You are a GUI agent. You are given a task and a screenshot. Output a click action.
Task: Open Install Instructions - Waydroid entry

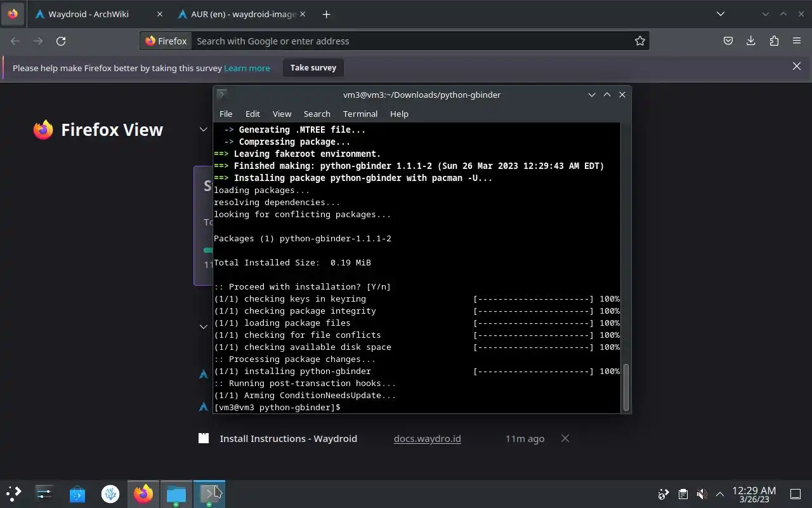coord(288,439)
